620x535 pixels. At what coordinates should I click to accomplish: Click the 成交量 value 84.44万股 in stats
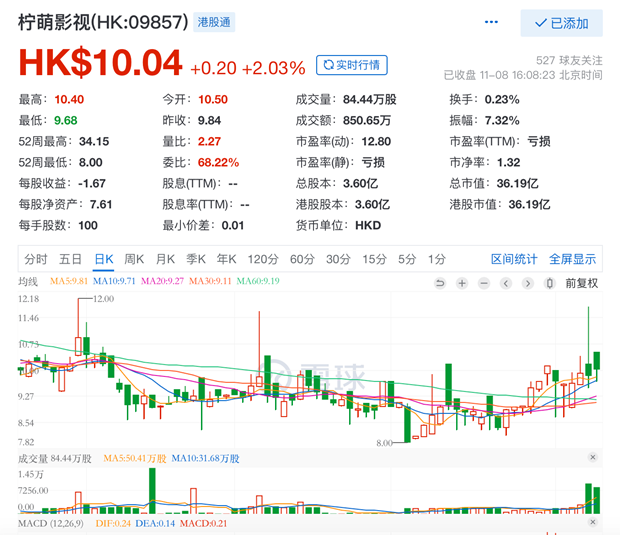(369, 100)
